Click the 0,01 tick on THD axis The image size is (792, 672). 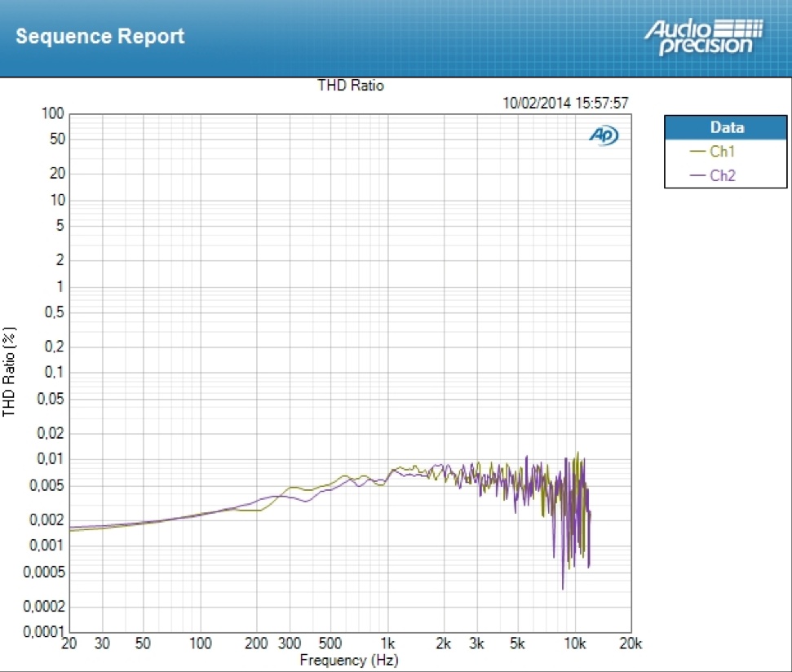click(52, 459)
